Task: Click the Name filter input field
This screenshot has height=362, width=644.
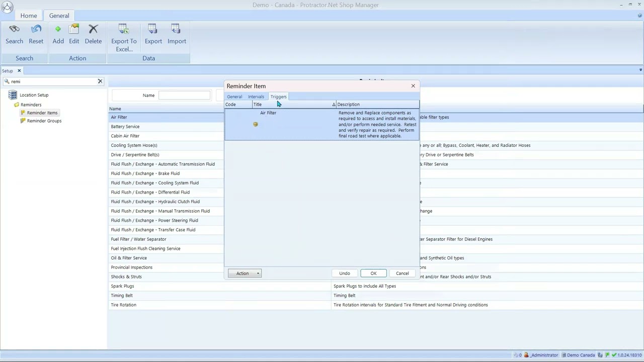Action: click(185, 96)
